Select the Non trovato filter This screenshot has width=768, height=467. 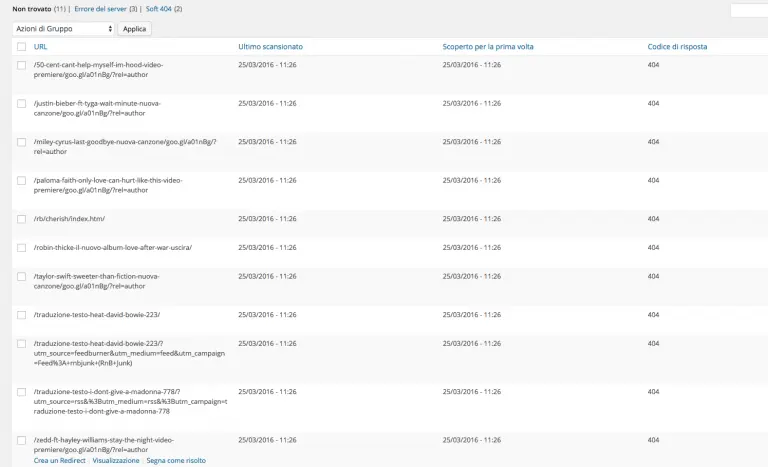point(31,8)
